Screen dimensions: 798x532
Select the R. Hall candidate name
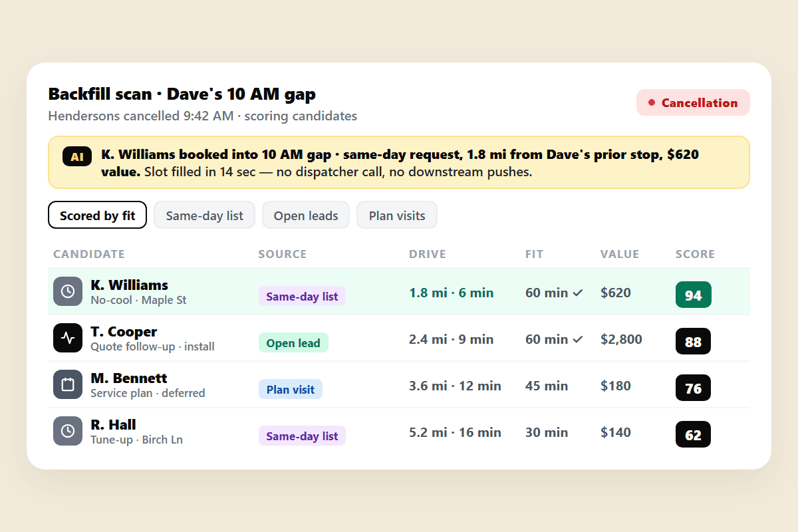coord(113,425)
